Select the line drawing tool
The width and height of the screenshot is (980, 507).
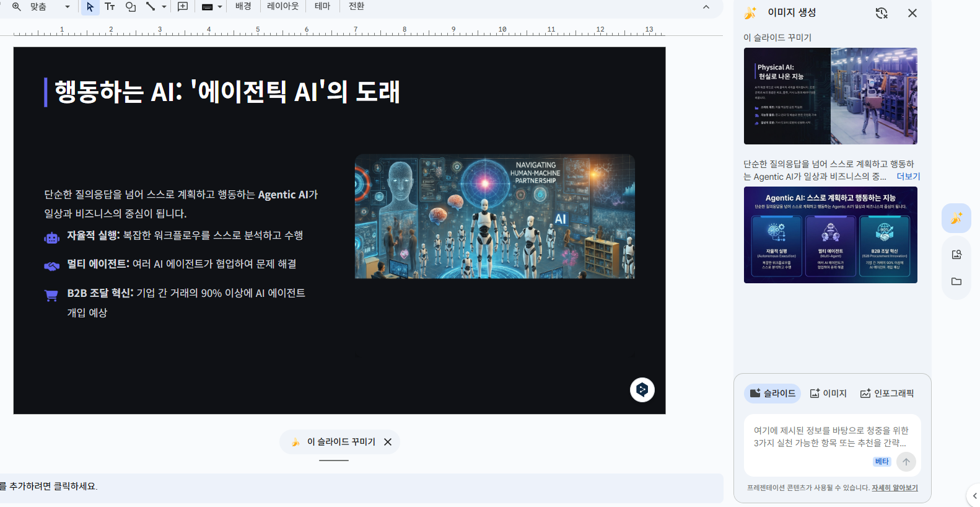tap(151, 7)
